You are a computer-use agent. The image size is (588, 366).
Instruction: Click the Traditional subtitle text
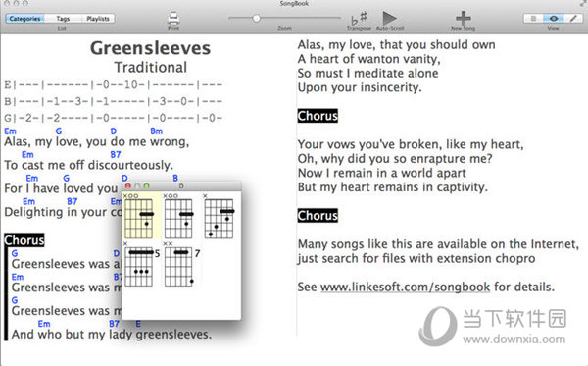pos(150,67)
